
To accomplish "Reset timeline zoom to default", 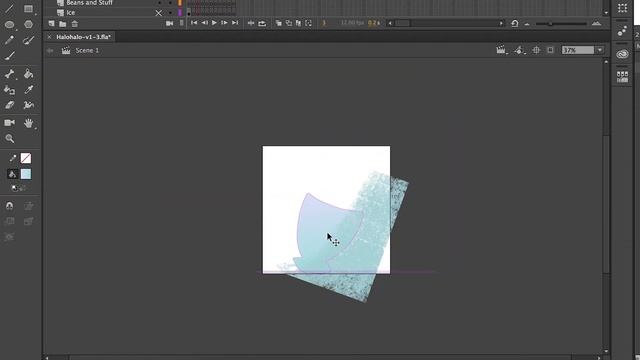I will [515, 23].
